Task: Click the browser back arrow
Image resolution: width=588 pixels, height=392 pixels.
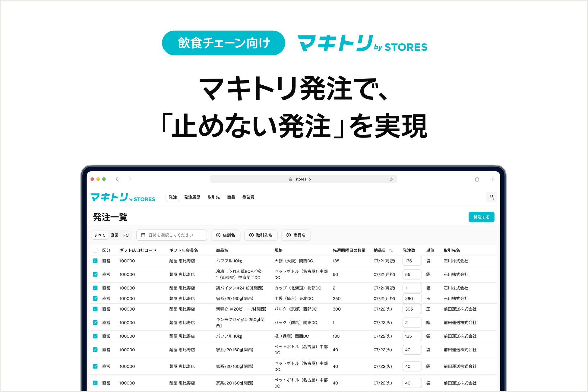Action: pyautogui.click(x=117, y=179)
